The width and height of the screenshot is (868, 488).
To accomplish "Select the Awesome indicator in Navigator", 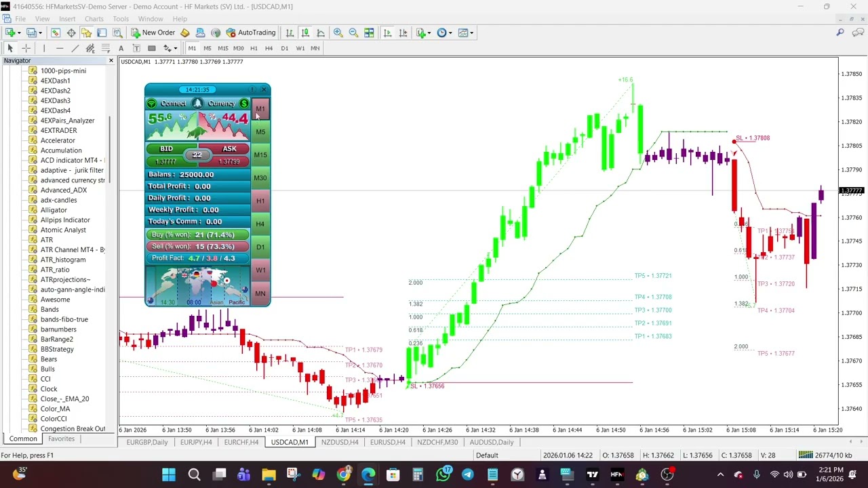I will 55,300.
